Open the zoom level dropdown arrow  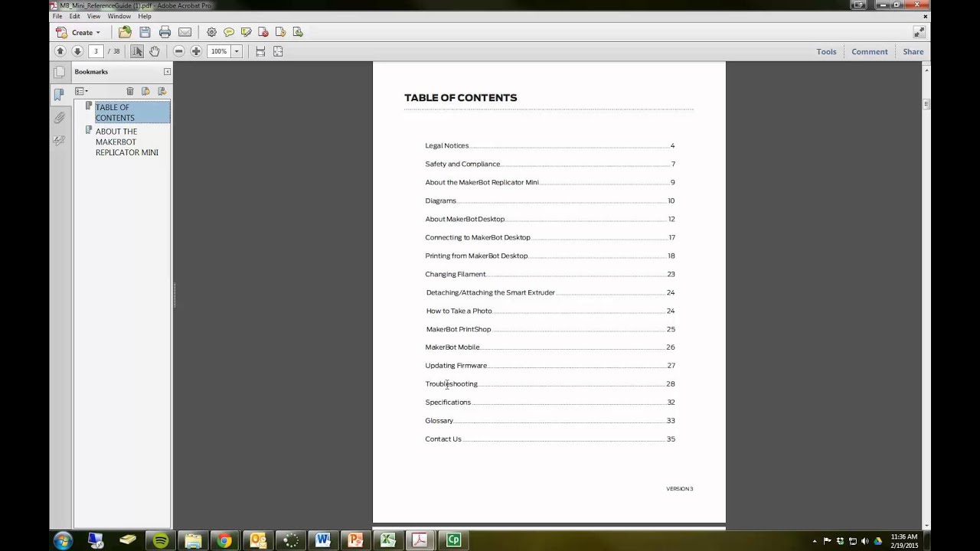coord(237,51)
